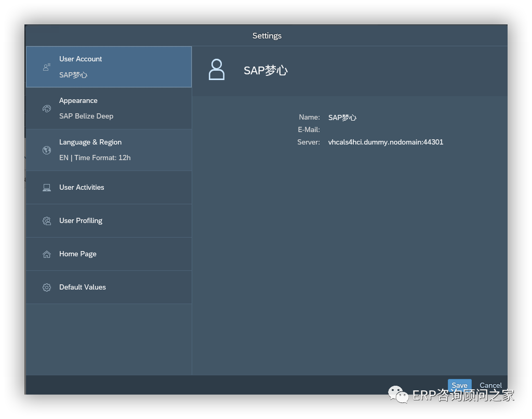Image resolution: width=532 pixels, height=419 pixels.
Task: Click the SAP Belize Deep theme text
Action: [86, 116]
